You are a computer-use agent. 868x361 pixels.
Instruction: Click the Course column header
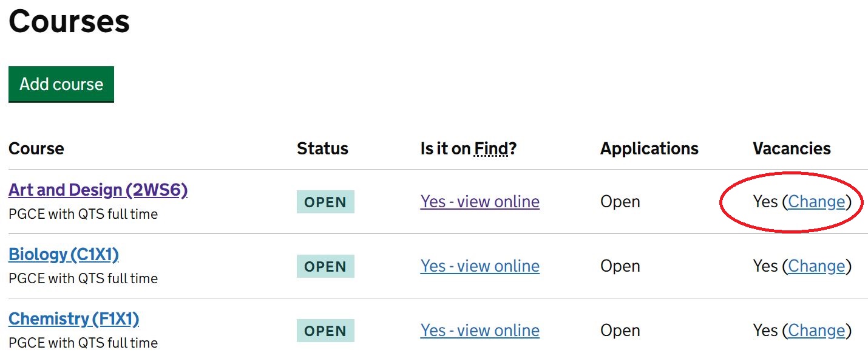coord(36,149)
